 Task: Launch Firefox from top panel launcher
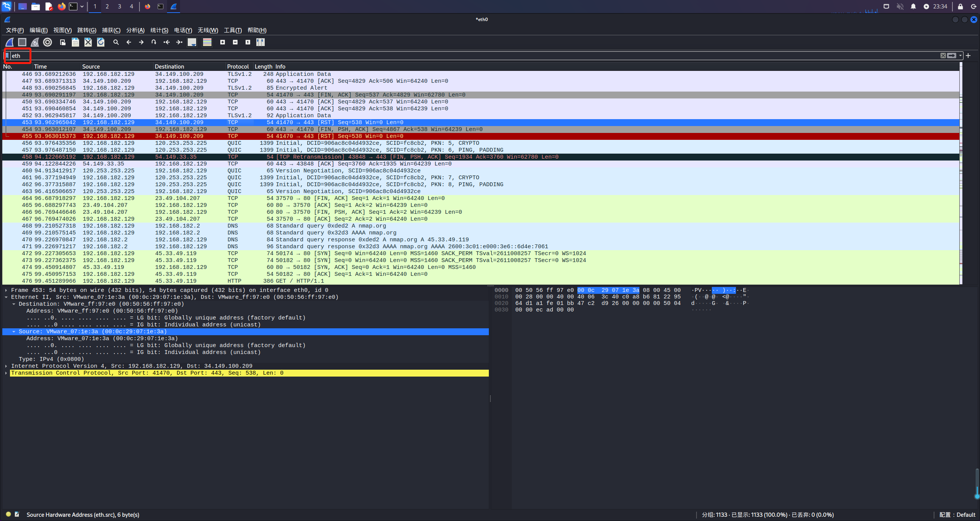pos(61,6)
